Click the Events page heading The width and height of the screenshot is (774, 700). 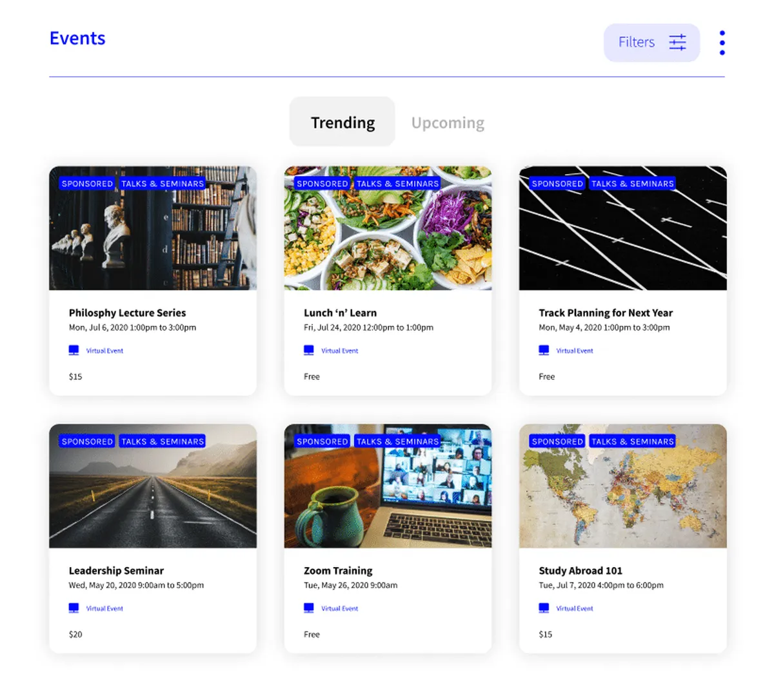77,38
